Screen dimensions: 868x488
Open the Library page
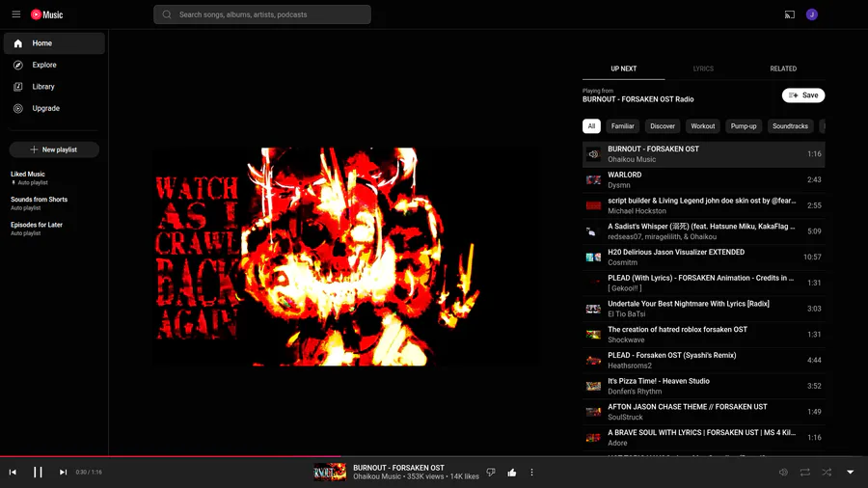click(54, 86)
